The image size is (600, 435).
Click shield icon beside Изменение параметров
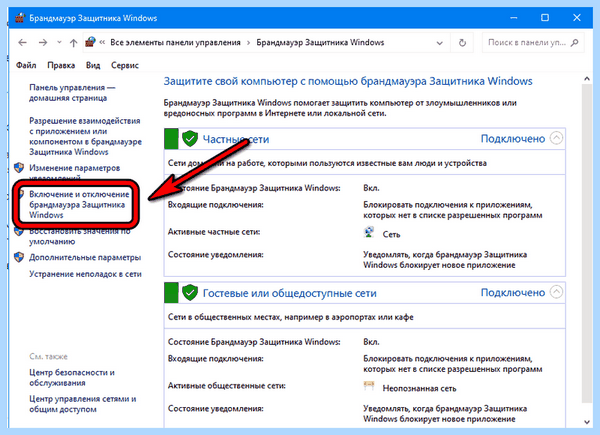[19, 168]
